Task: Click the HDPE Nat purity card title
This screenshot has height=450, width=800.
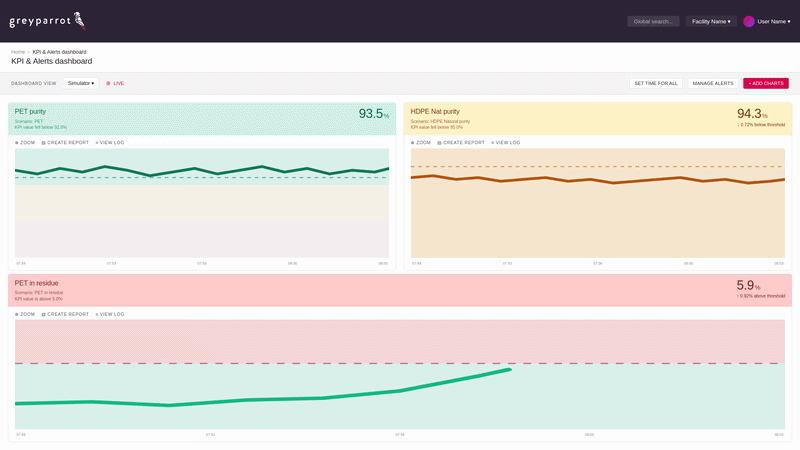Action: 435,111
